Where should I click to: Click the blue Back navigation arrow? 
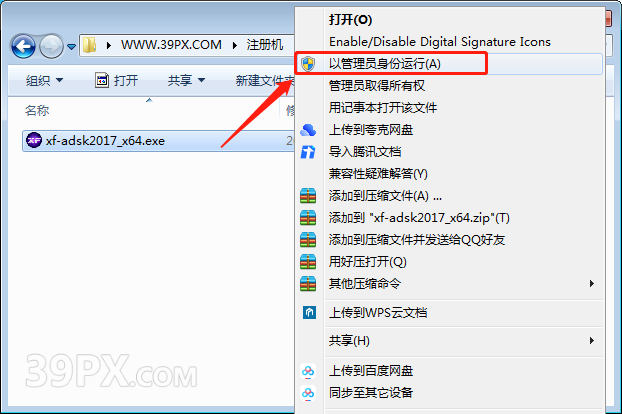point(23,47)
